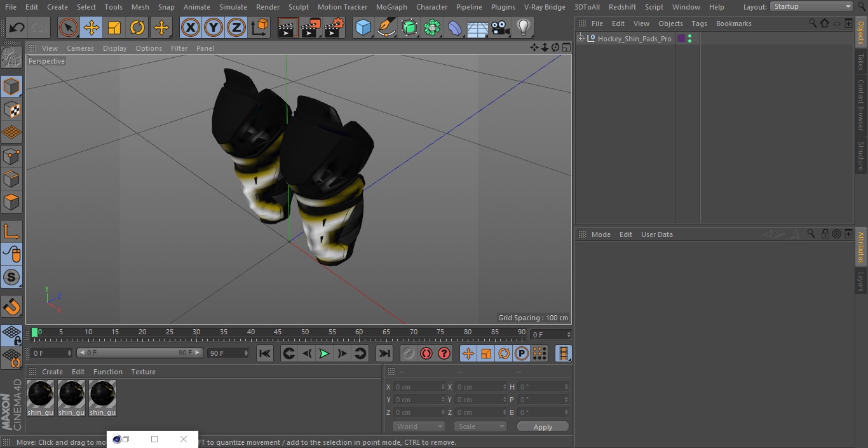Toggle autokeying red circle button

[426, 353]
